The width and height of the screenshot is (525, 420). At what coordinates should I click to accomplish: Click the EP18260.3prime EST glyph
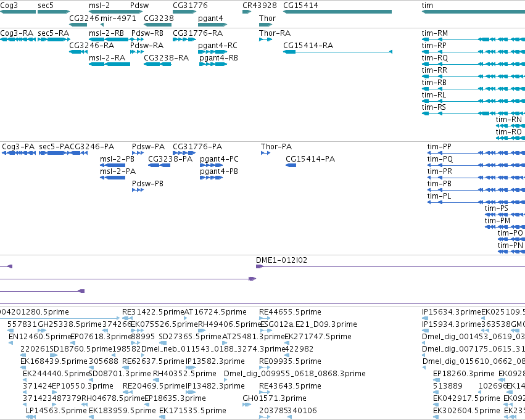436,380
